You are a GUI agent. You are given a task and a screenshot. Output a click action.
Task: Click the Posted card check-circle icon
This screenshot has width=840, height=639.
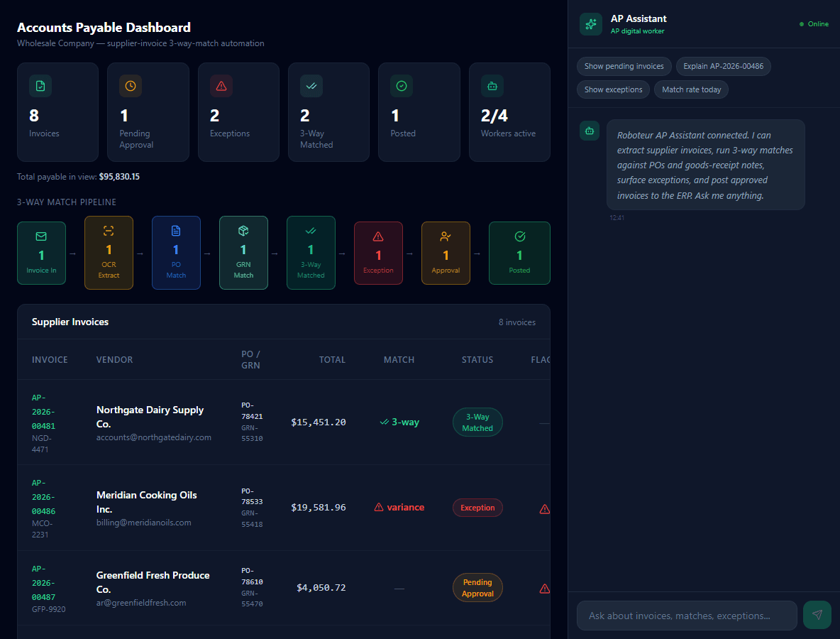point(402,86)
